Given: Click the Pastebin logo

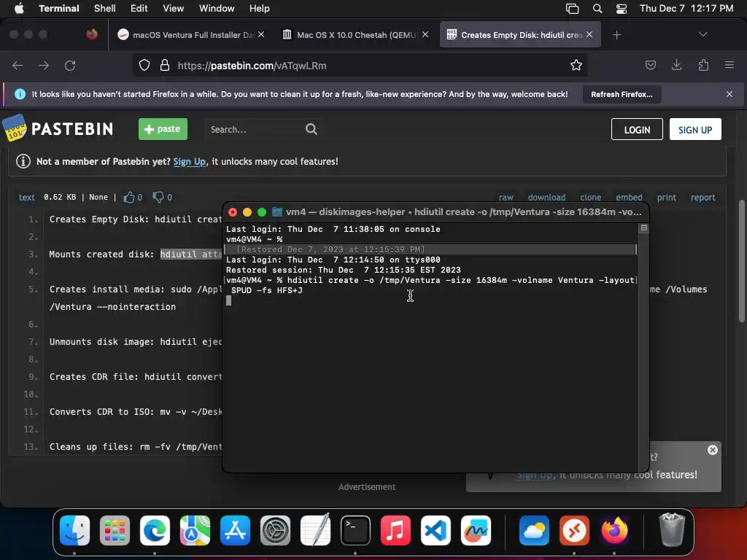Looking at the screenshot, I should pos(58,128).
